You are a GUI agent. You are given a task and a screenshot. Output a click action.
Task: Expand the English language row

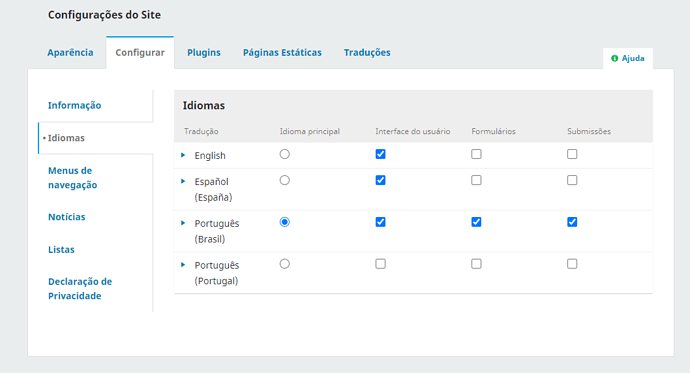(x=183, y=155)
